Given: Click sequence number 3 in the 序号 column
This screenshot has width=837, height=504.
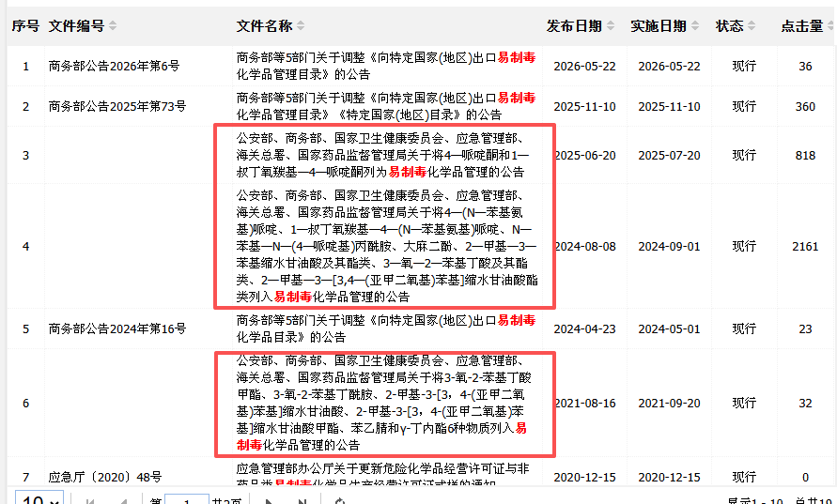Looking at the screenshot, I should click(x=25, y=155).
